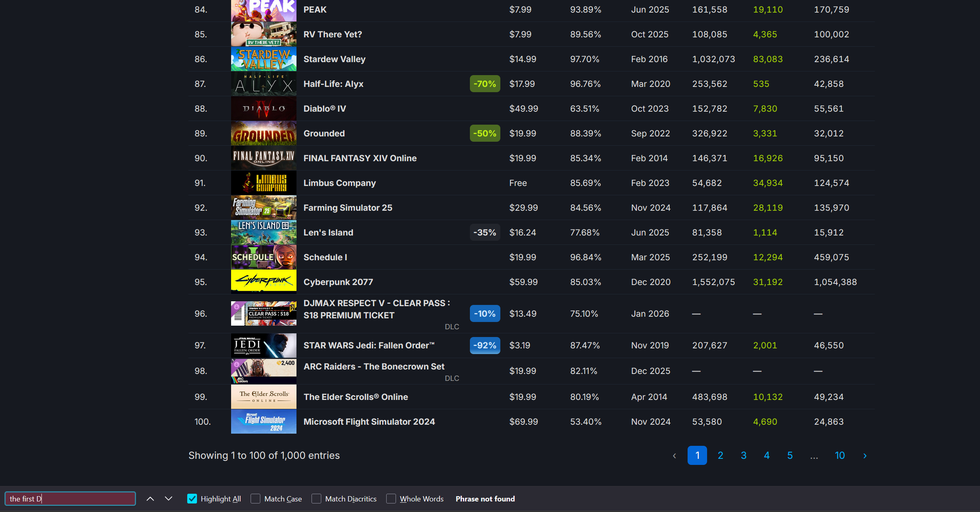Screen dimensions: 980x512
Task: Click the -70% green discount badge
Action: [x=485, y=84]
